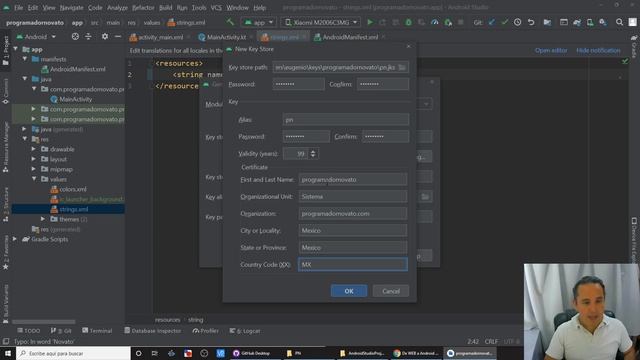Open the Profiler icon in toolbar
This screenshot has width=640, height=360.
click(x=435, y=22)
